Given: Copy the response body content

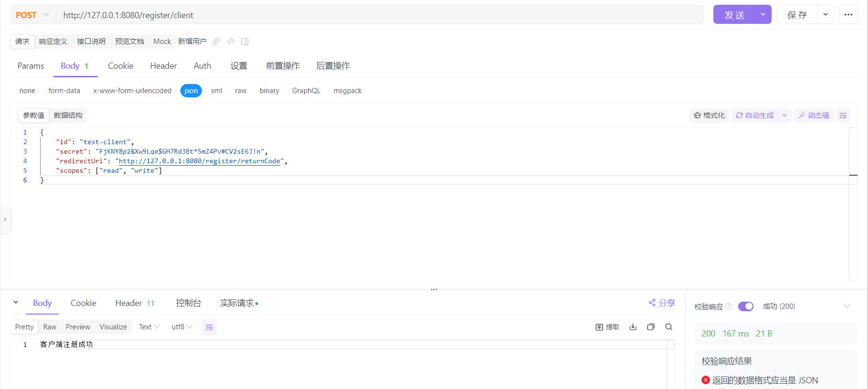Looking at the screenshot, I should coord(651,327).
